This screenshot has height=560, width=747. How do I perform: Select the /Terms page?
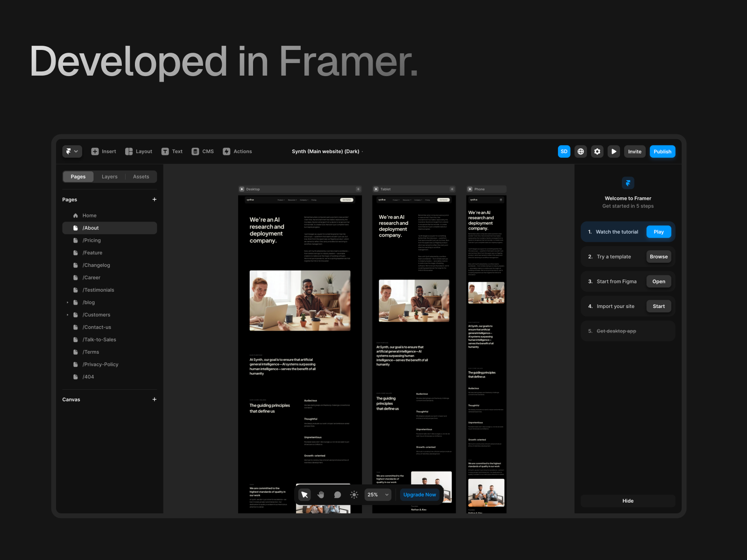[x=110, y=352]
